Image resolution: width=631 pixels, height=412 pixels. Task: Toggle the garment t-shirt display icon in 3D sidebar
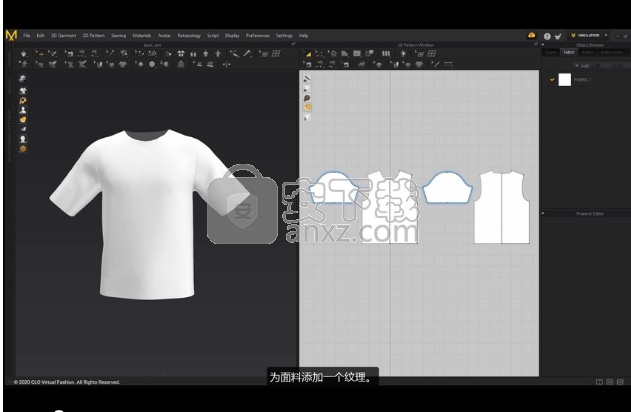(x=23, y=91)
